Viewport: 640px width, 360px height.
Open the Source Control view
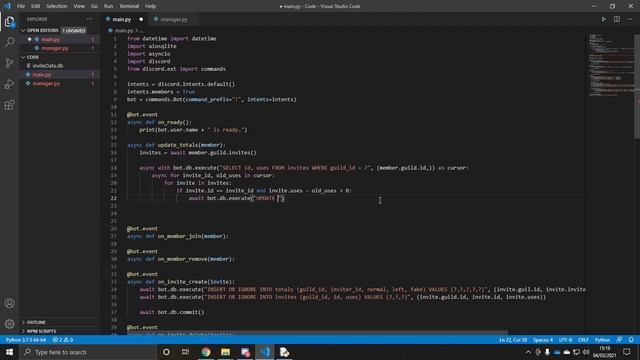[9, 63]
